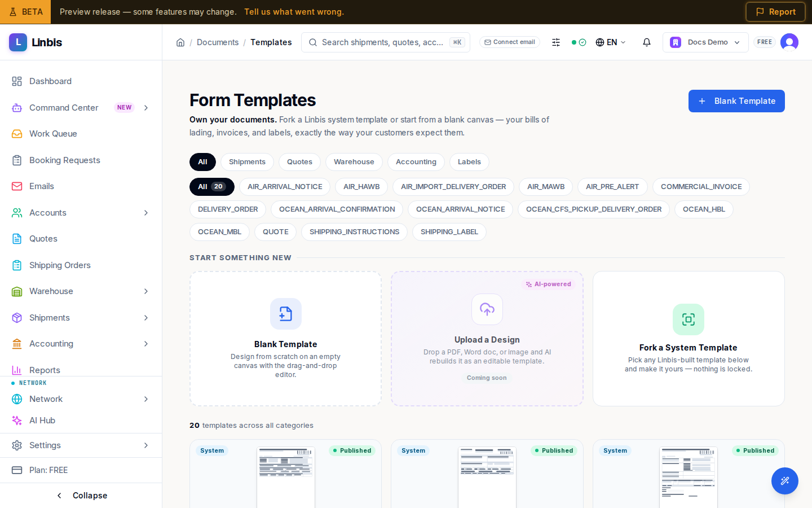Collapse the sidebar
The width and height of the screenshot is (812, 508).
click(81, 496)
